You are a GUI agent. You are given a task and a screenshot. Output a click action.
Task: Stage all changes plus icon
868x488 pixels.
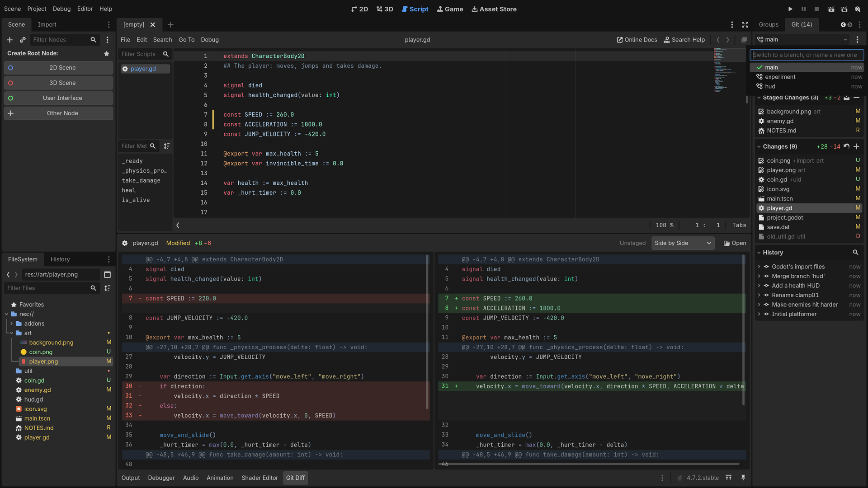tap(856, 146)
